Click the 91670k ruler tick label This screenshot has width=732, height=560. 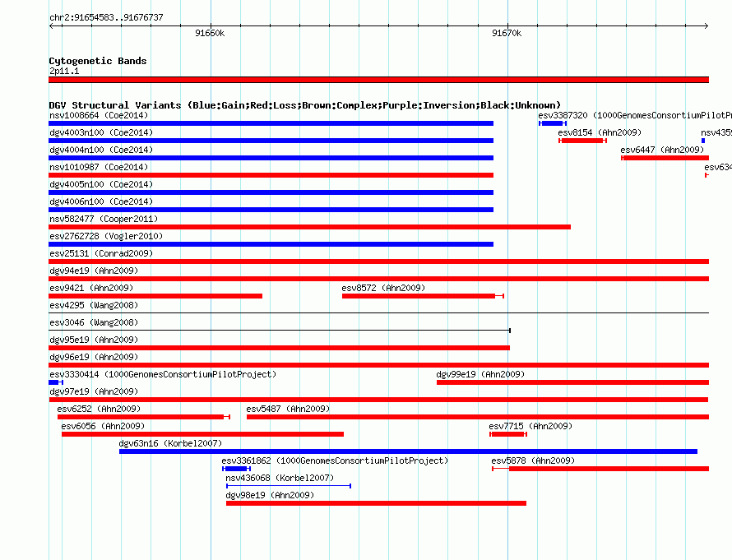[x=507, y=33]
